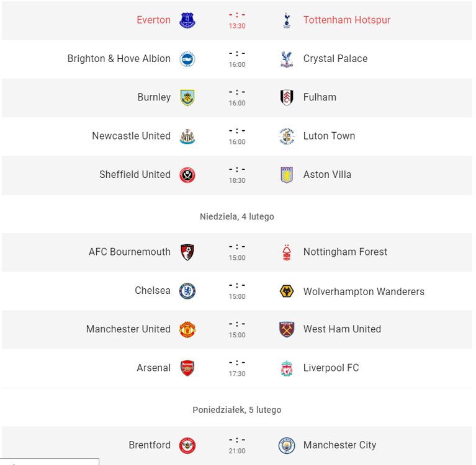This screenshot has width=476, height=465.
Task: Click the Fulham shield crest
Action: pyautogui.click(x=287, y=98)
